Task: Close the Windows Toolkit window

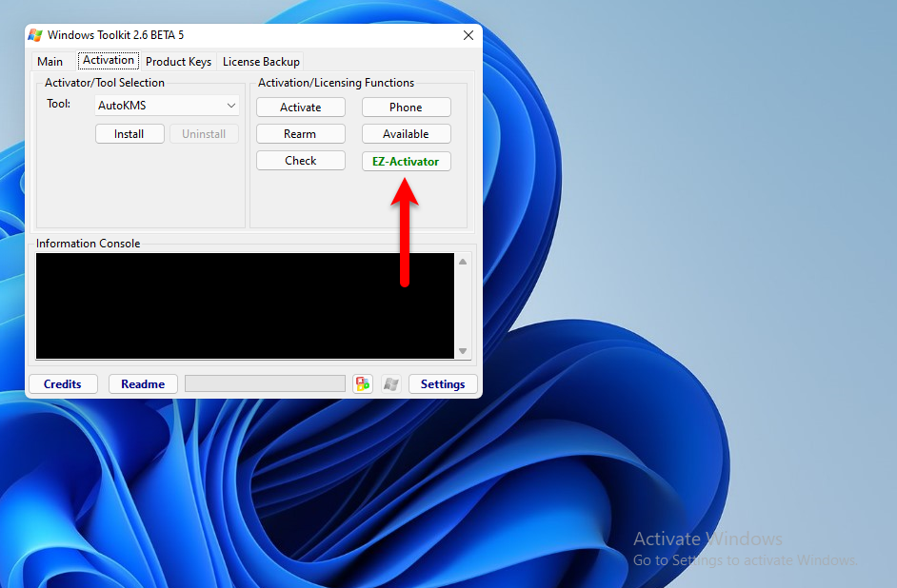Action: click(x=468, y=35)
